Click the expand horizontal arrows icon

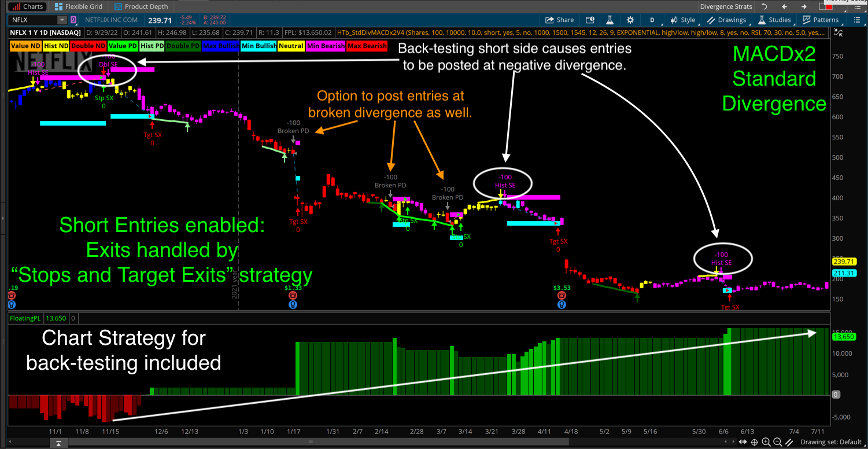[743, 443]
